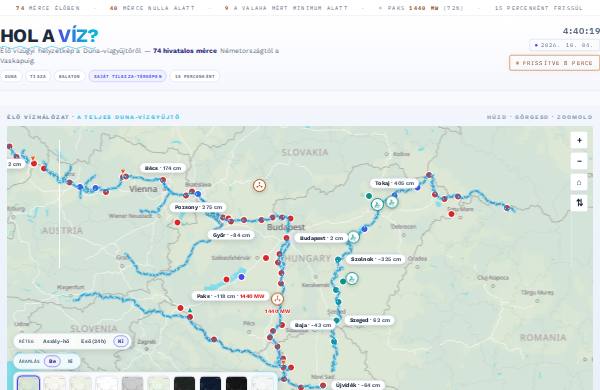Screen dimensions: 600x390
Task: Reset map view with home icon
Action: (579, 183)
